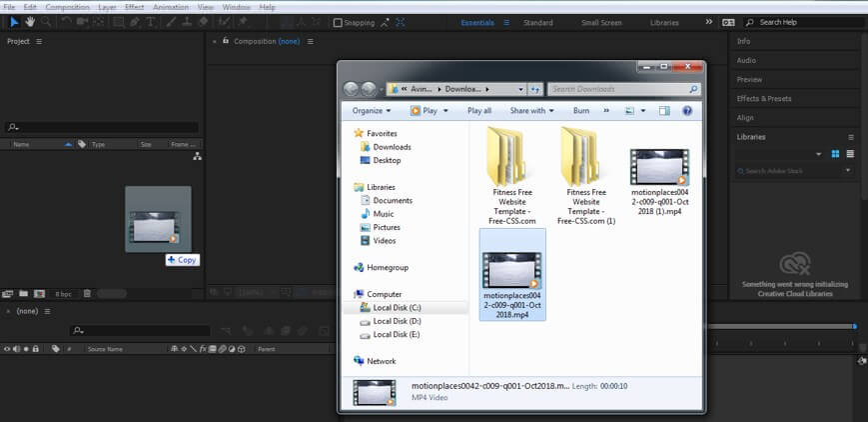
Task: Select the Local Disk (D:) drive
Action: click(x=398, y=321)
